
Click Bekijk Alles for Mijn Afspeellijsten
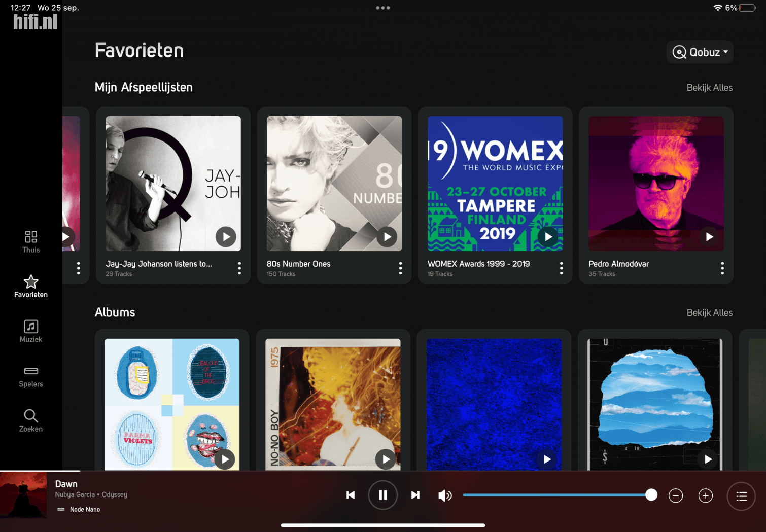pyautogui.click(x=709, y=88)
